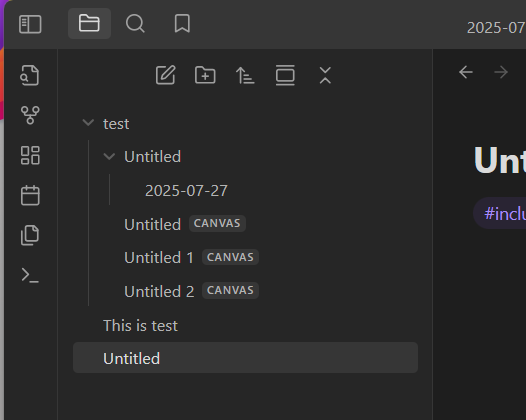The height and width of the screenshot is (420, 526).
Task: Open the Bookmarks tab
Action: (182, 23)
